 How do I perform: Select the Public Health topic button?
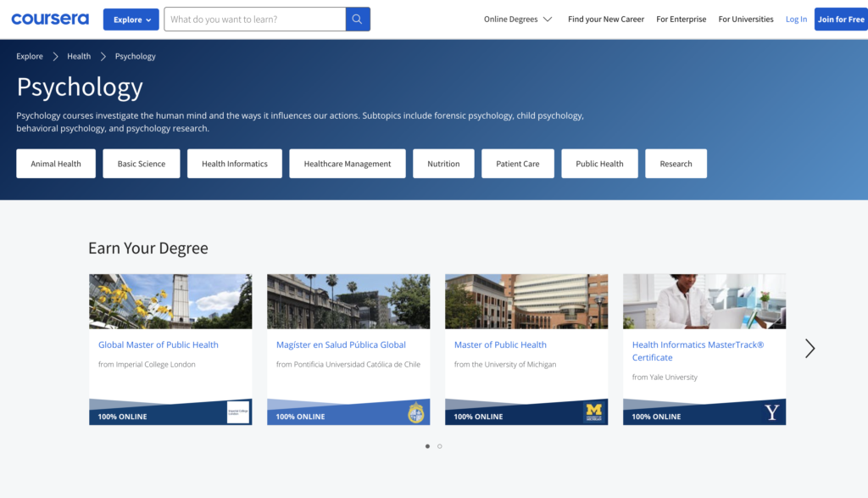[599, 164]
